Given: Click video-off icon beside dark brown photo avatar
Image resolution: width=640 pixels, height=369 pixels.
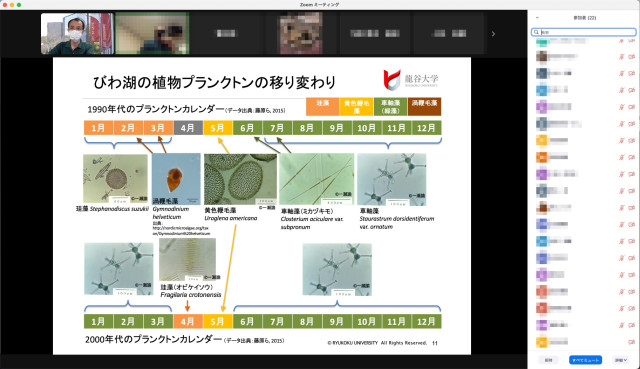Looking at the screenshot, I should pos(632,56).
